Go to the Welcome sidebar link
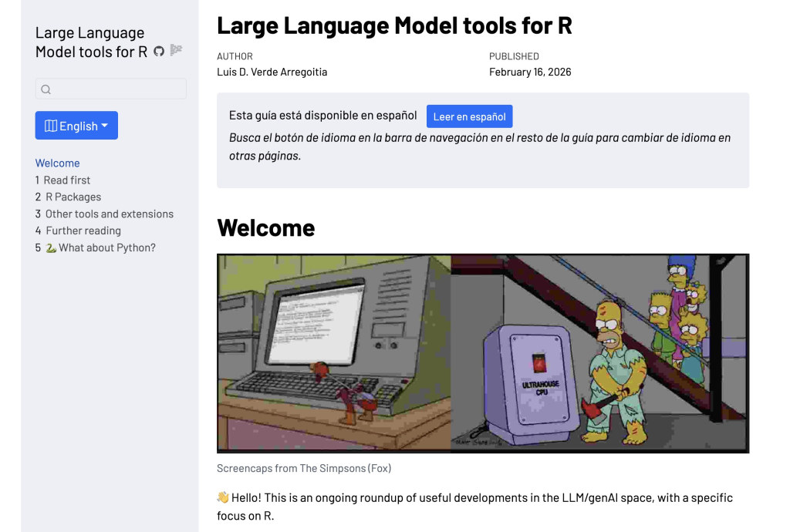The image size is (790, 532). [57, 163]
